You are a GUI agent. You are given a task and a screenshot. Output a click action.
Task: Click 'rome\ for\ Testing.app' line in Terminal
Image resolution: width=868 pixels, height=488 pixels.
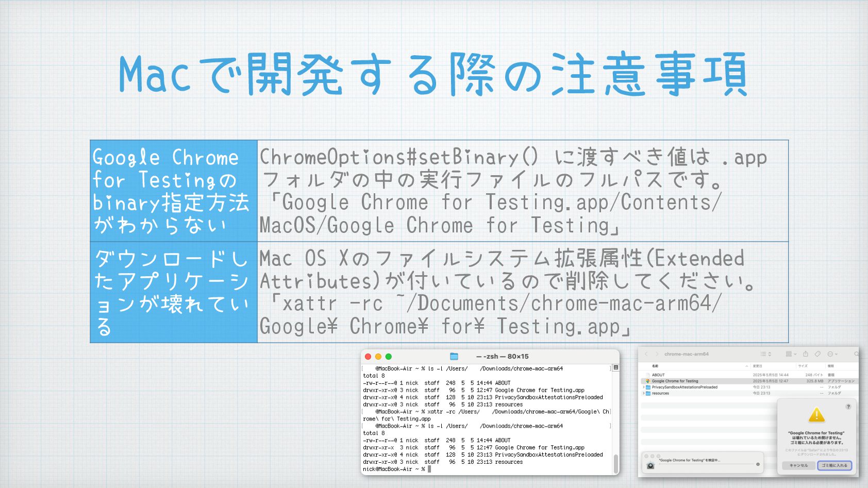coord(397,419)
